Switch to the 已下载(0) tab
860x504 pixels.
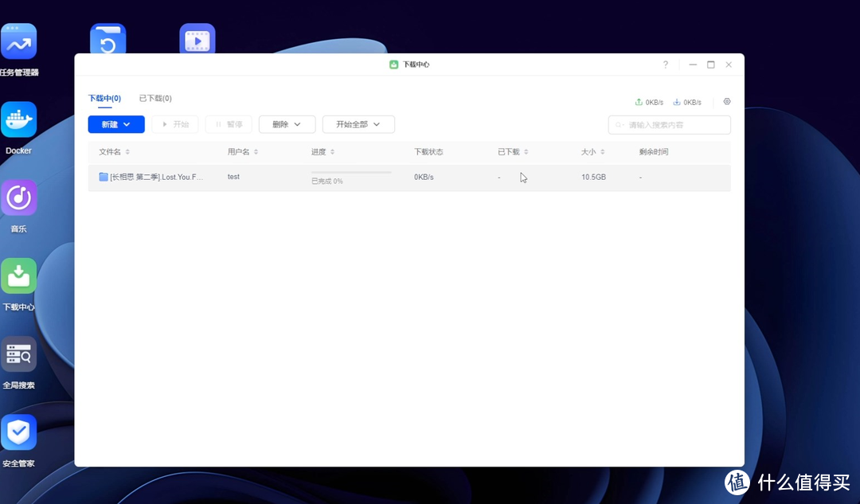tap(154, 98)
